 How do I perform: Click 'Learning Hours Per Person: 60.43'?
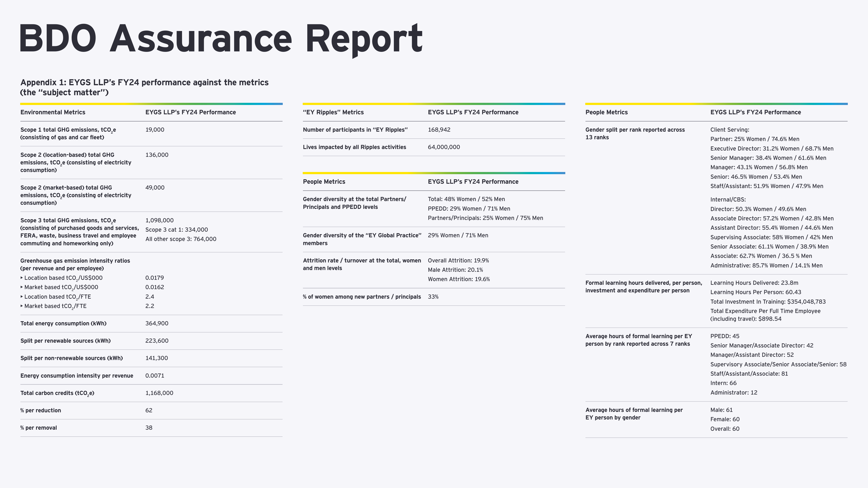756,292
